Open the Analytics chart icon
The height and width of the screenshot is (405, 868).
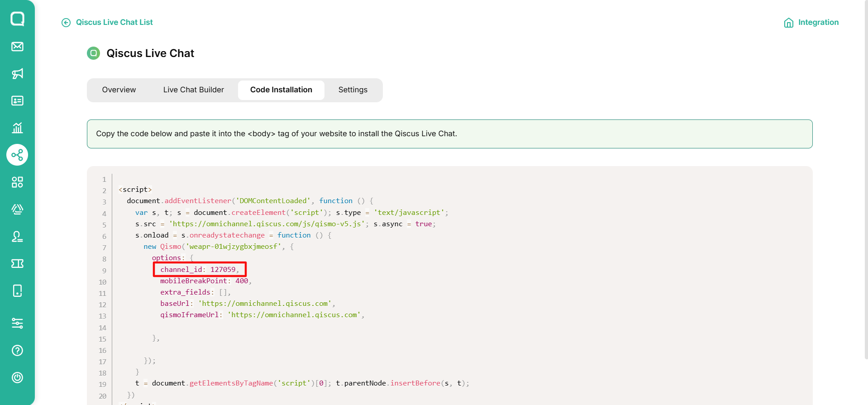click(17, 128)
